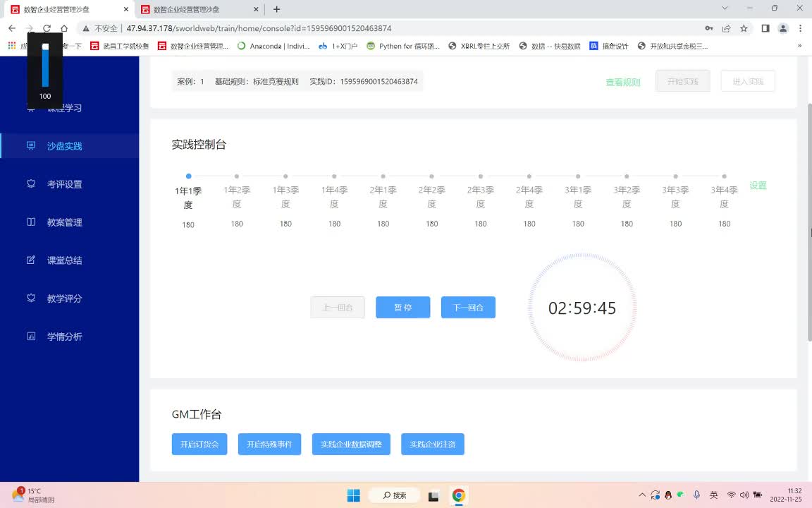Click the disabled 上一回合 button
Screen dimensions: 812x508
338,308
